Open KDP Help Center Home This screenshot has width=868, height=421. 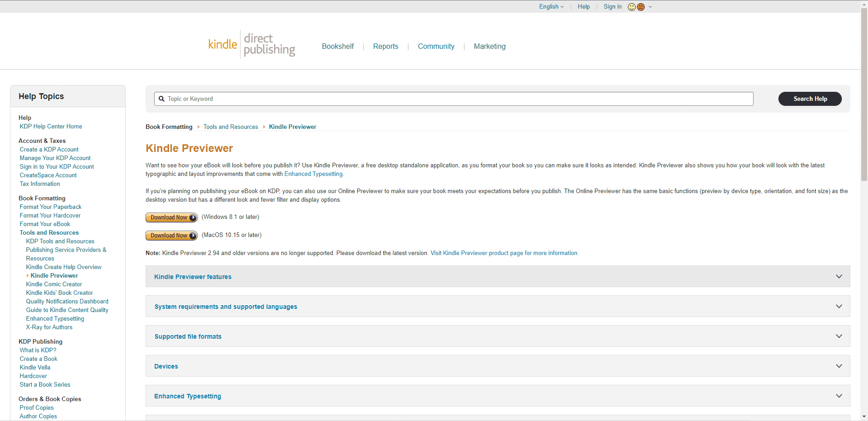pyautogui.click(x=51, y=126)
